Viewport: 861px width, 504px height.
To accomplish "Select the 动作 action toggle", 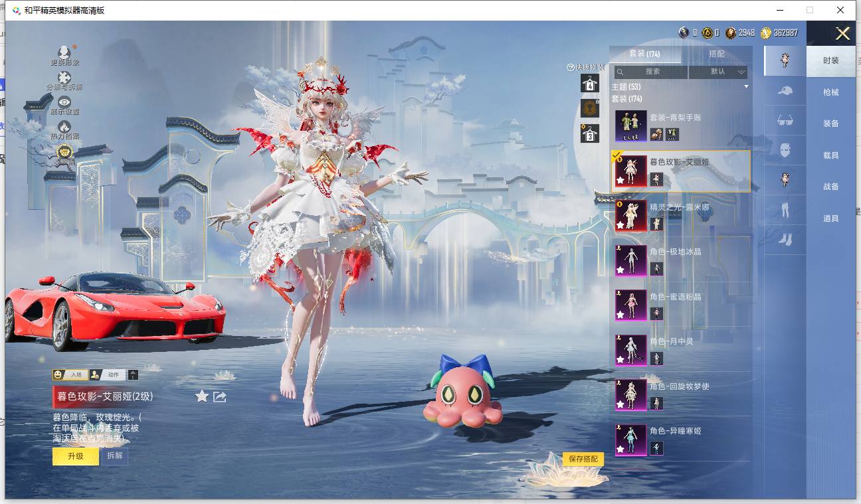I will (108, 375).
